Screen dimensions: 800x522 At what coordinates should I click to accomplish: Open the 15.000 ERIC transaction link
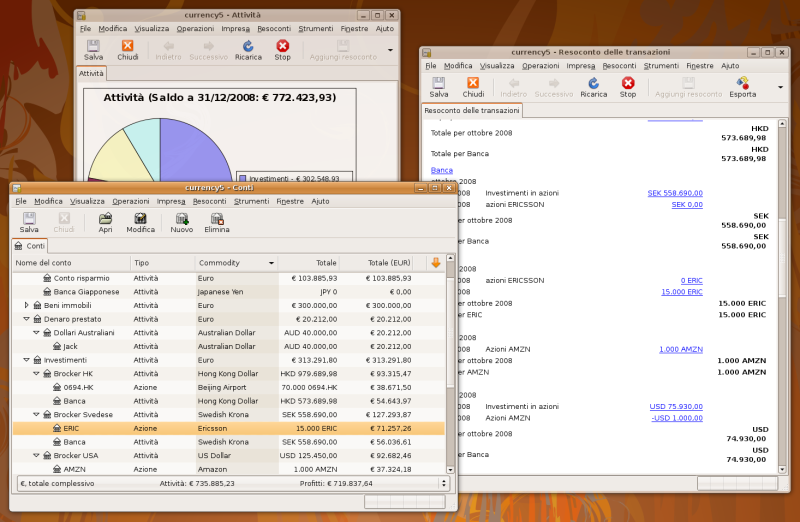(681, 292)
